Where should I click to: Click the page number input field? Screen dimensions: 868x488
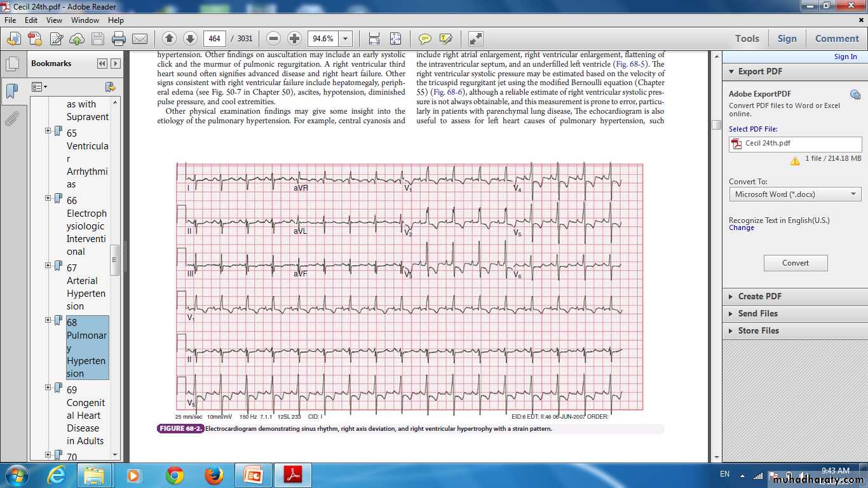coord(215,39)
